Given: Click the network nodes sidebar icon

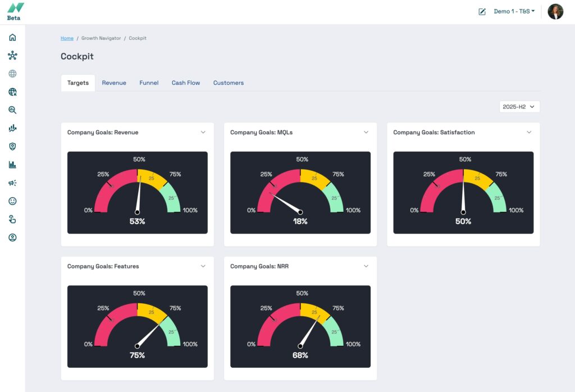Looking at the screenshot, I should click(12, 56).
